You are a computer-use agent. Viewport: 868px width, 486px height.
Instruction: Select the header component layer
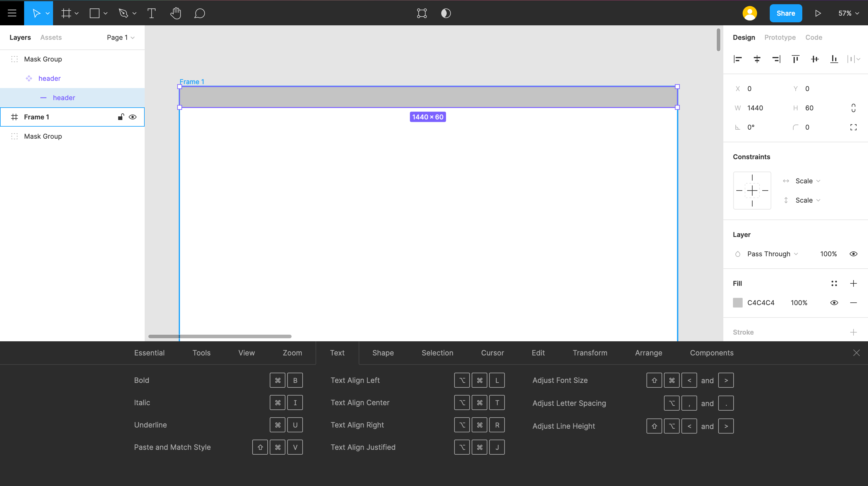(72, 78)
